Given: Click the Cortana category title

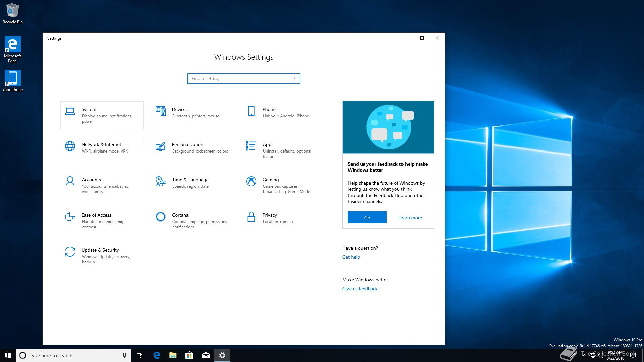Looking at the screenshot, I should coord(180,215).
